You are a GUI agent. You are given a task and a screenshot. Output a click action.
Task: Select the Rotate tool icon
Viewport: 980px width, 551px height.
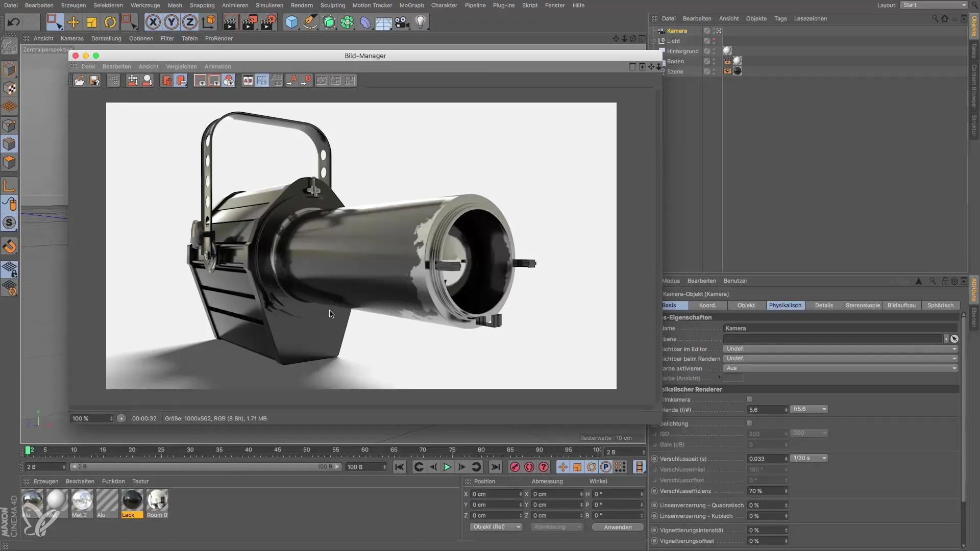pos(110,22)
